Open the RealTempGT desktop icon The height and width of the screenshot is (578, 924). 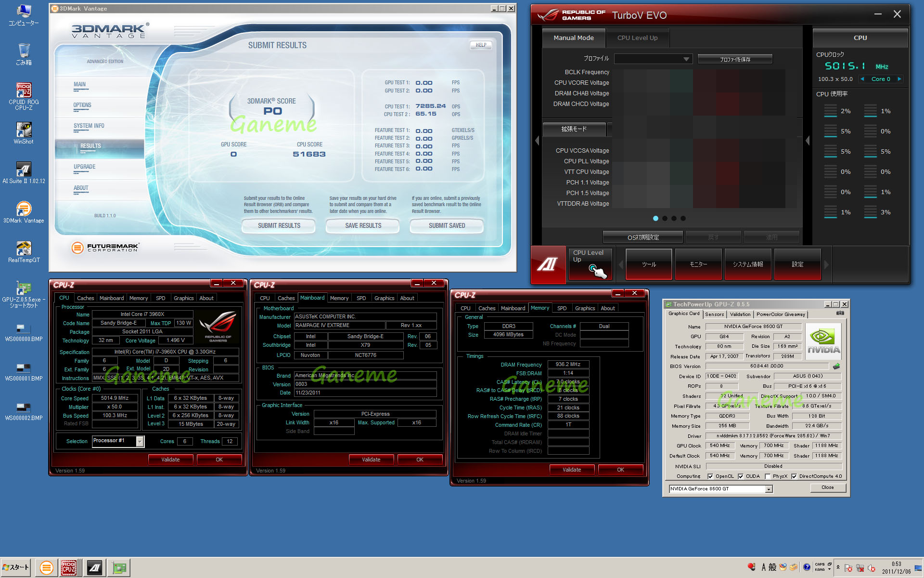(24, 249)
